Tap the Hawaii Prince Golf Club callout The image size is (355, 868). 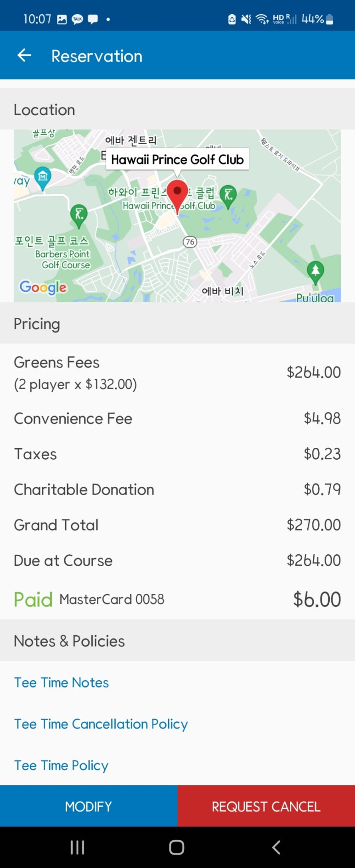click(177, 159)
